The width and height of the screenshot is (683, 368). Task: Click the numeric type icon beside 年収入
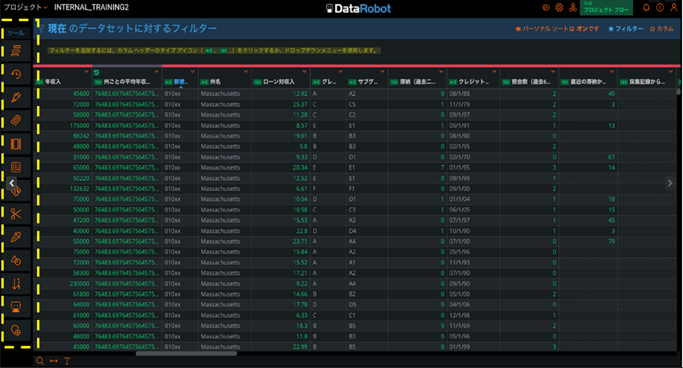click(x=40, y=82)
